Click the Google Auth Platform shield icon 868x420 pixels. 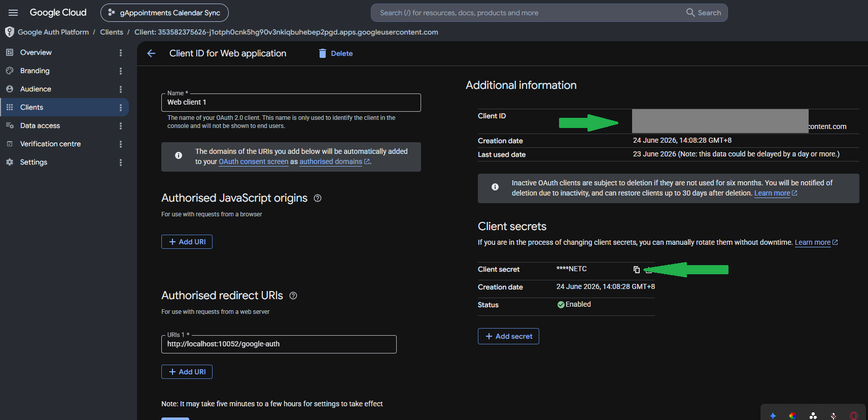9,32
